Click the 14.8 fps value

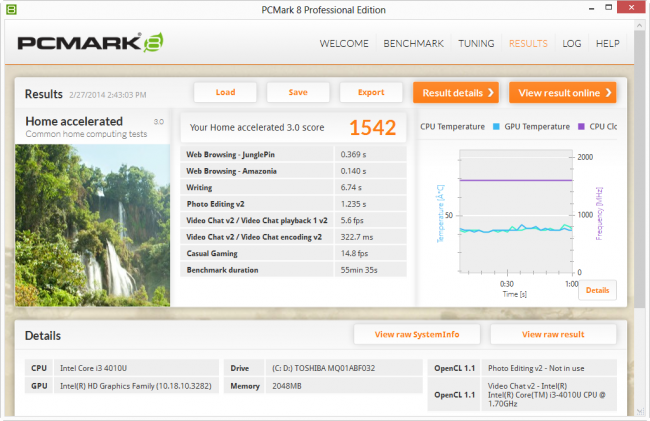pos(354,253)
